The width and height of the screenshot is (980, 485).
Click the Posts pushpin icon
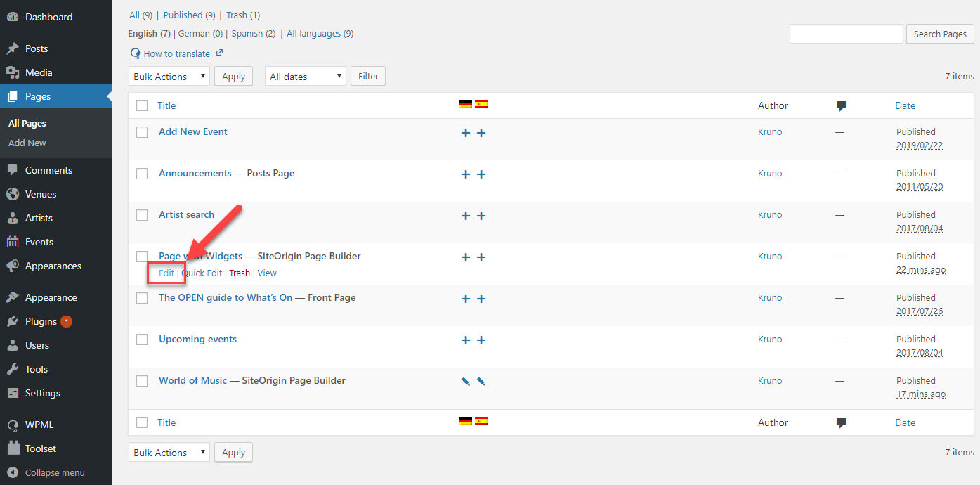click(13, 48)
